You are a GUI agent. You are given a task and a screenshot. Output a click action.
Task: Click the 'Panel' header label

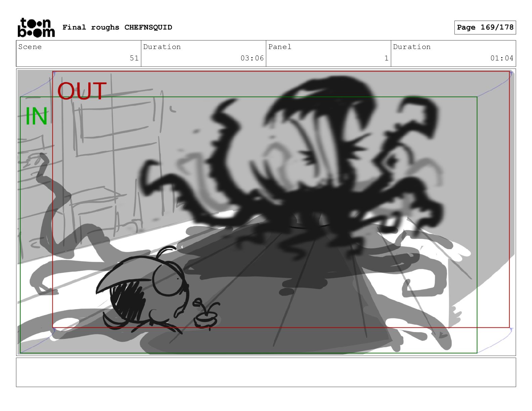(279, 47)
